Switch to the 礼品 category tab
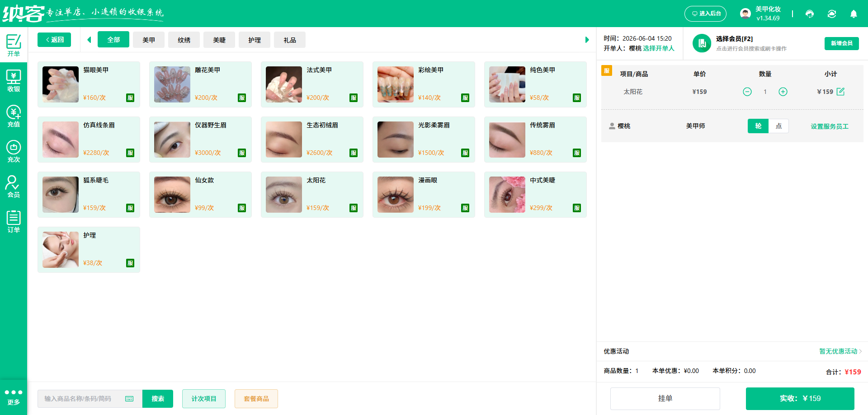The width and height of the screenshot is (868, 415). click(290, 40)
